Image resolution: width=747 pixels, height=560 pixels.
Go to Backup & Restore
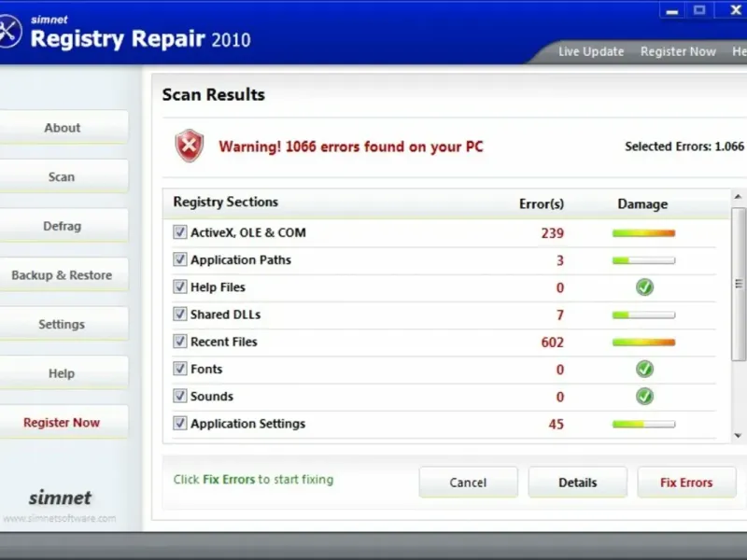click(x=62, y=274)
